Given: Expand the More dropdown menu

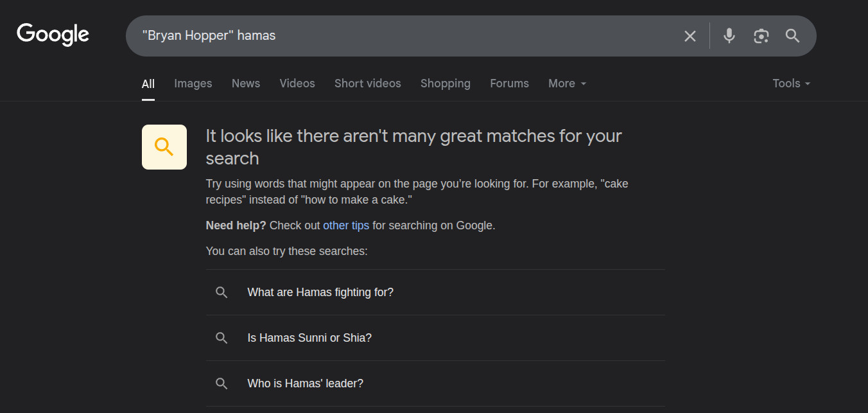Looking at the screenshot, I should coord(567,83).
